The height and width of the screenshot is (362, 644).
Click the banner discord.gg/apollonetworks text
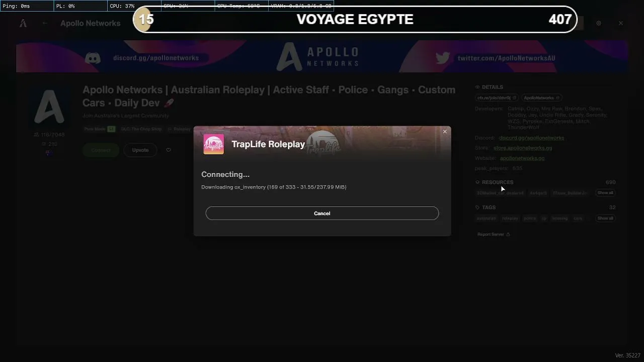point(156,58)
